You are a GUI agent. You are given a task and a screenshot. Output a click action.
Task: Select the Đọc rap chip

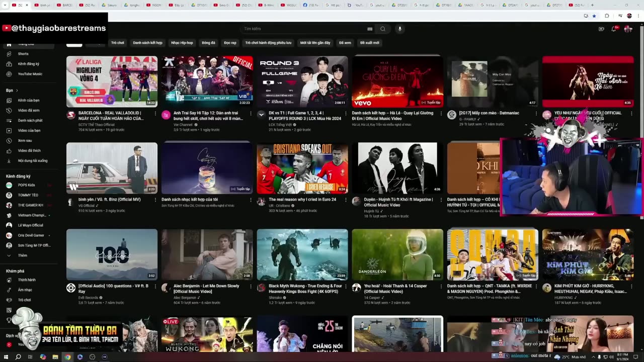pos(230,43)
